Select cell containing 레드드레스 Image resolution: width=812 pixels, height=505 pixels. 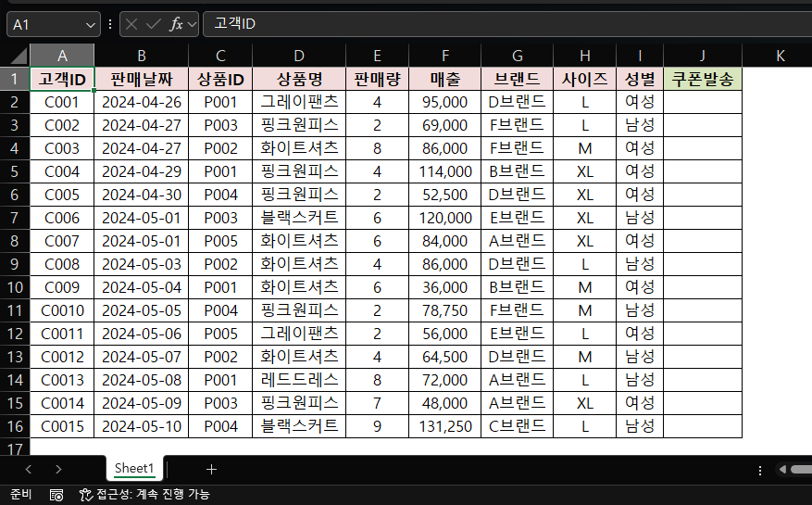(299, 380)
